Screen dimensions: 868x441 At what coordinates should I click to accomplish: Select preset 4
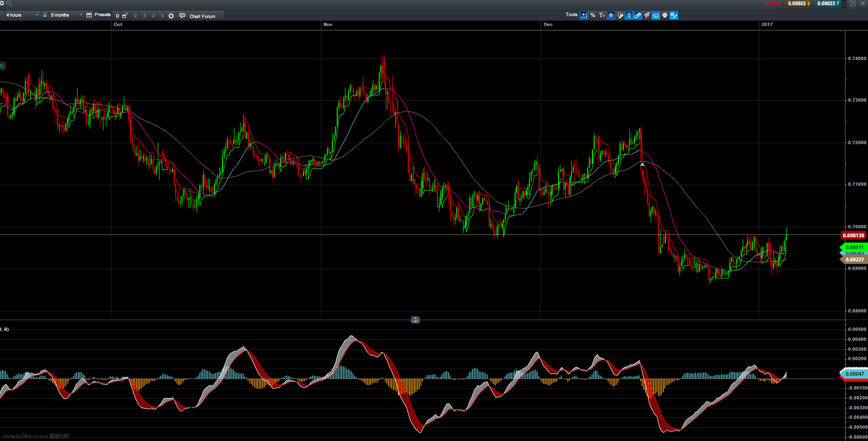(x=153, y=16)
